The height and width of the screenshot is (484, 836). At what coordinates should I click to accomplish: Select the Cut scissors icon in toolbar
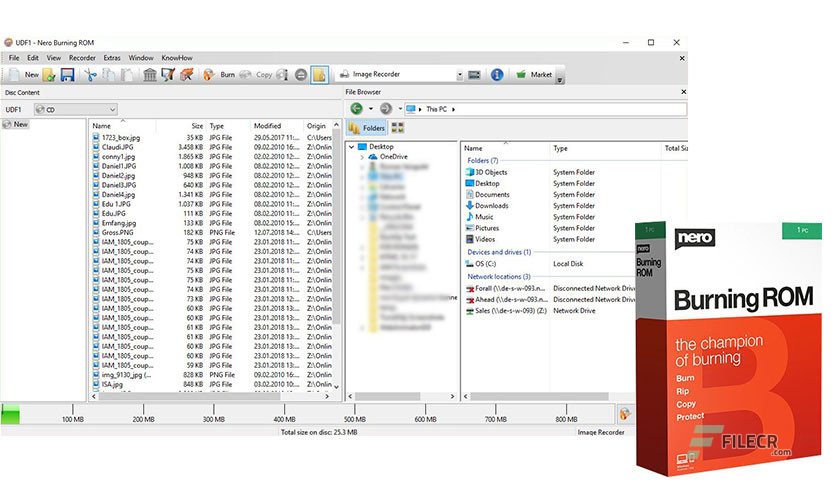89,75
